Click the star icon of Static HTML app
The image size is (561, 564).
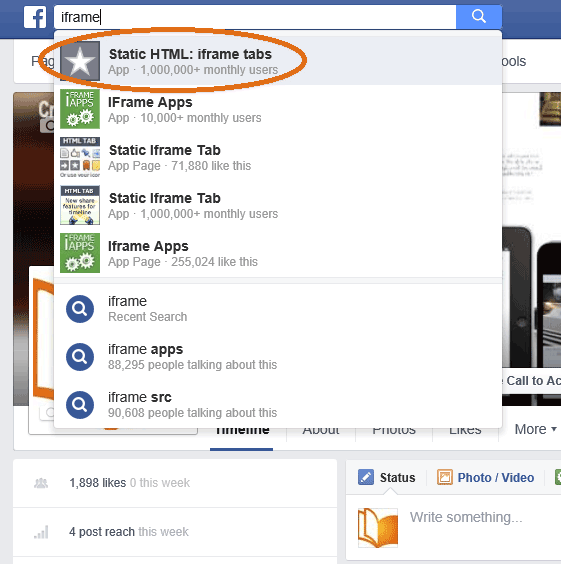(80, 61)
